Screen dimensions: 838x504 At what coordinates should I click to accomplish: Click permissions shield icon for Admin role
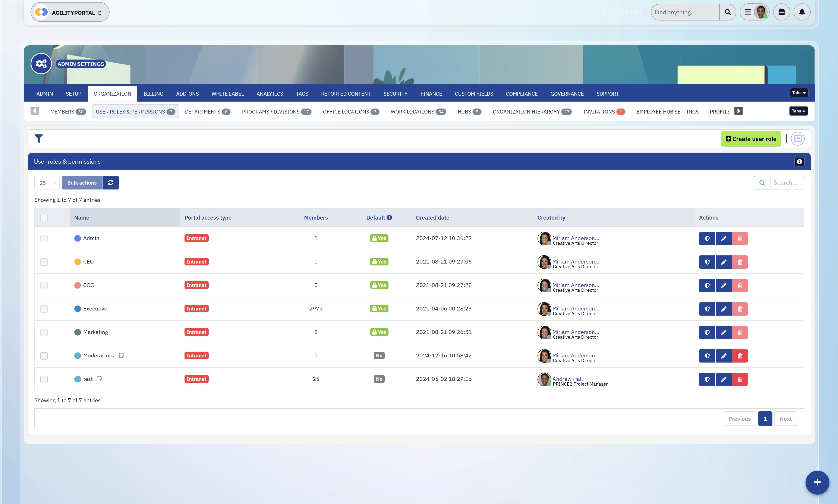pos(707,238)
